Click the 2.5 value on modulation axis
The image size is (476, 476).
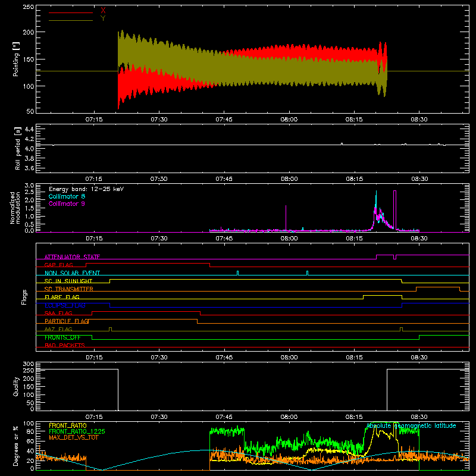tap(29, 192)
